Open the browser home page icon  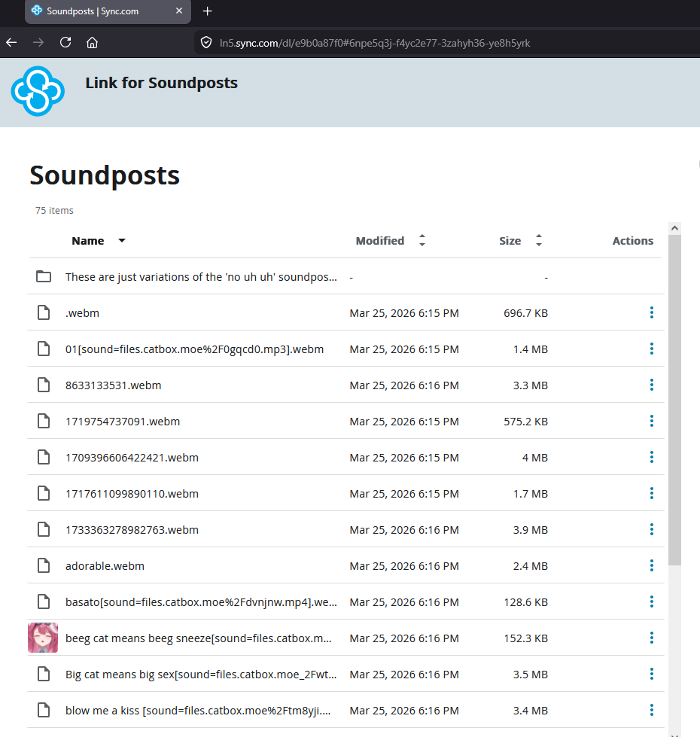tap(92, 43)
